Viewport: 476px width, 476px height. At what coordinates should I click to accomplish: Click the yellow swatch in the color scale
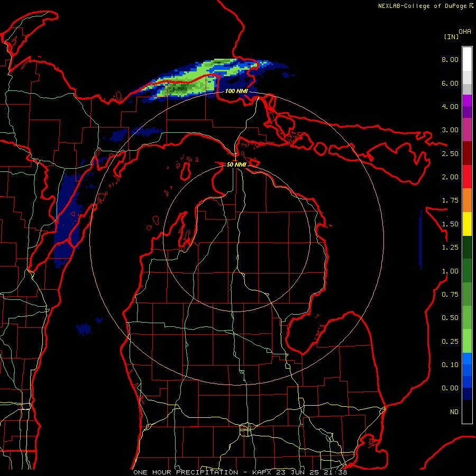[467, 224]
